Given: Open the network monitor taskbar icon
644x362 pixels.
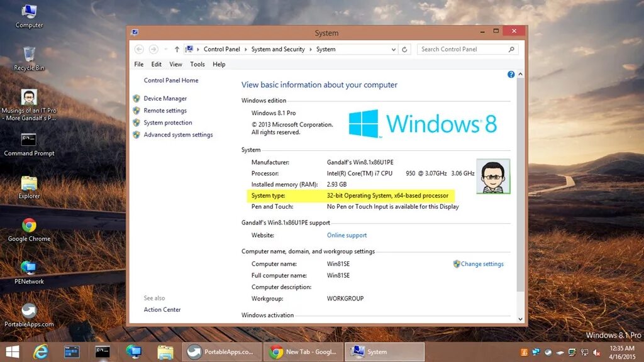Looking at the screenshot, I should pos(134,352).
